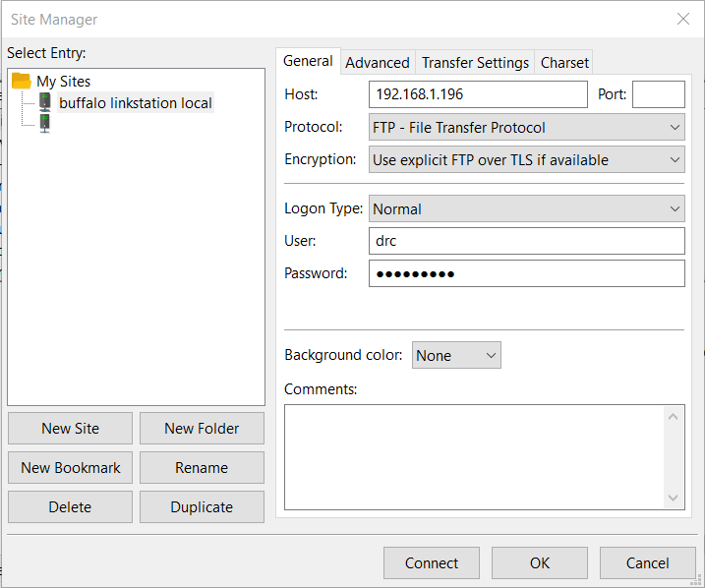
Task: Click the New Bookmark button
Action: tap(70, 468)
